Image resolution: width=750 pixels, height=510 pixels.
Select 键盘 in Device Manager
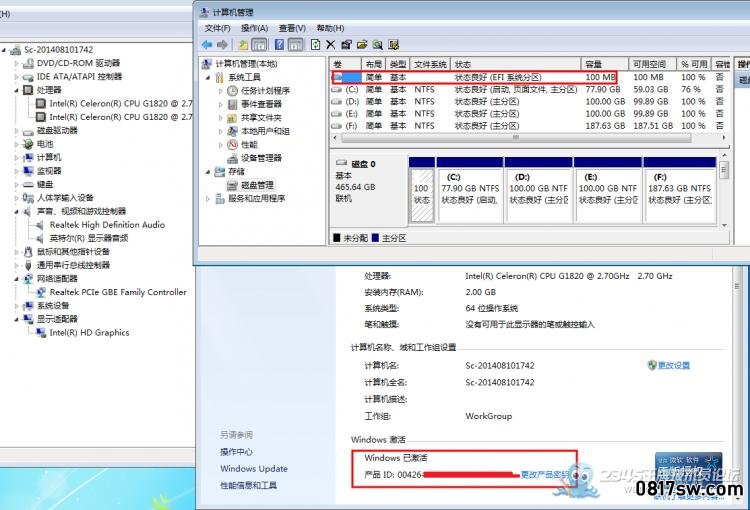point(45,184)
